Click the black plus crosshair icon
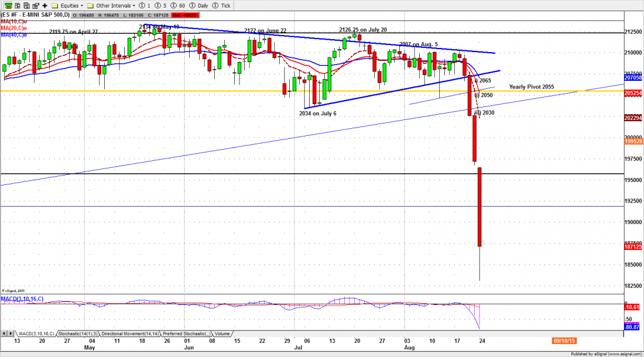The width and height of the screenshot is (644, 357). 44,5
